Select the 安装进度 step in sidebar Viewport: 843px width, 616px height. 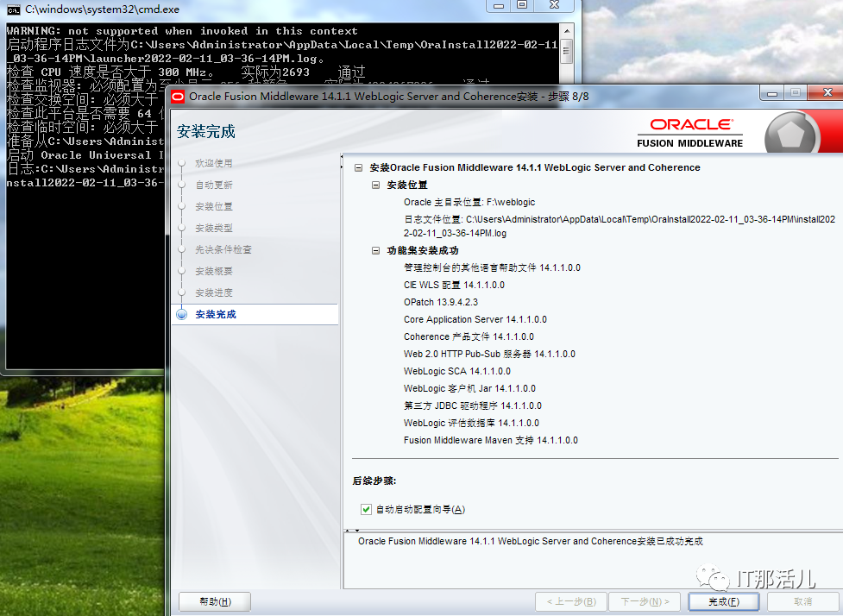[214, 292]
